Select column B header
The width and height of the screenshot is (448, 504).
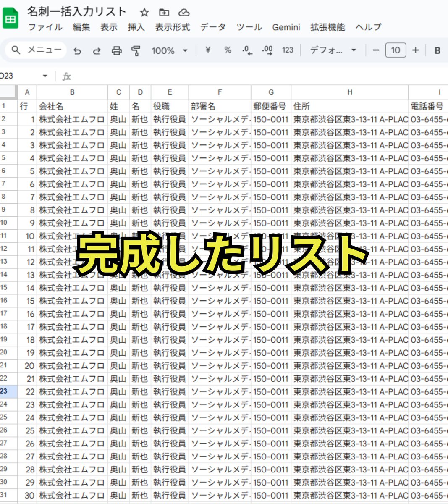72,92
